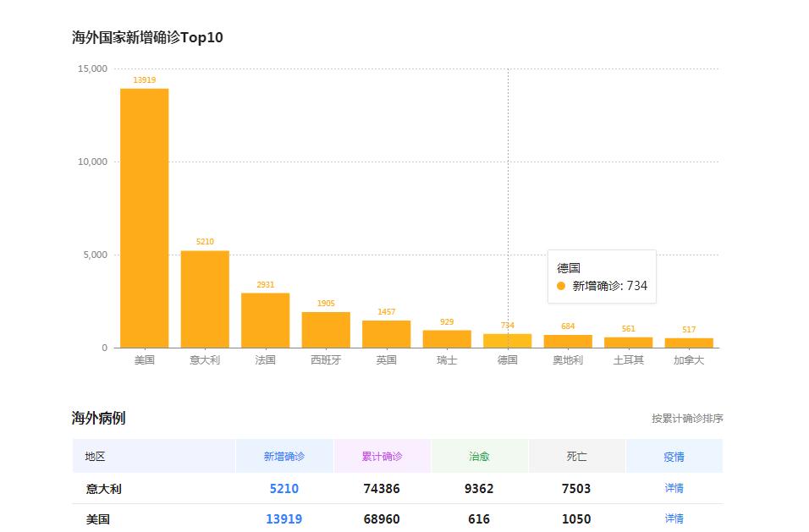Viewport: 809px width, 532px height.
Task: Click 美国 new cases value 13919
Action: point(284,518)
